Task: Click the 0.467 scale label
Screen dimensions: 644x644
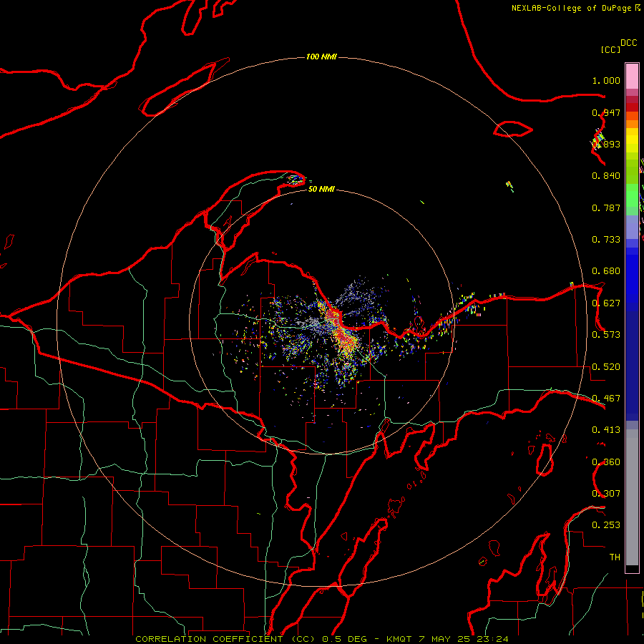Action: tap(606, 399)
